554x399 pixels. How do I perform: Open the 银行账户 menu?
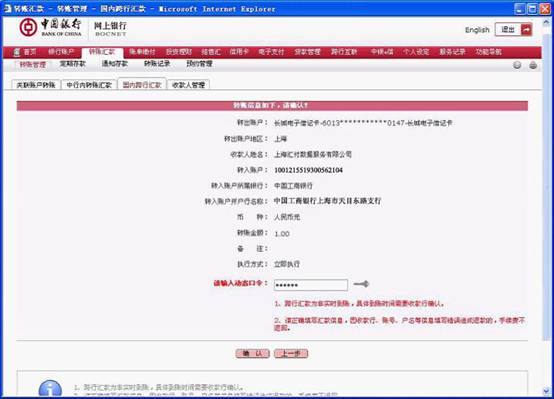61,52
